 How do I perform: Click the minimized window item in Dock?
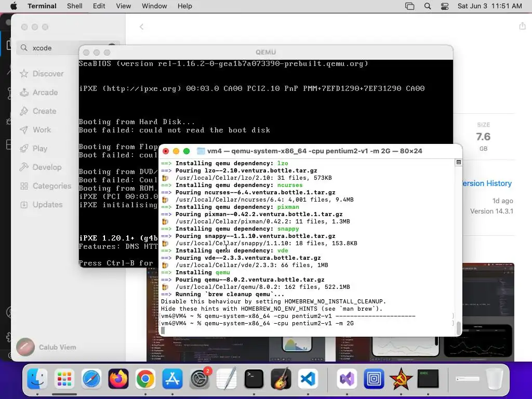[467, 379]
